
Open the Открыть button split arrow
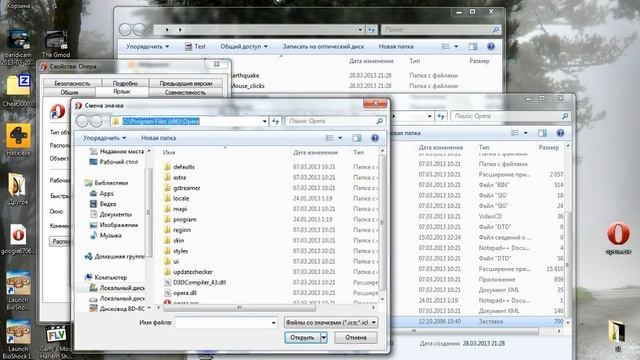coord(324,338)
